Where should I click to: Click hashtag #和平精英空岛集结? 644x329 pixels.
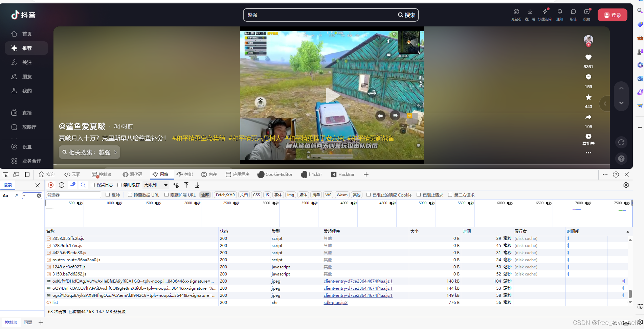coord(199,138)
